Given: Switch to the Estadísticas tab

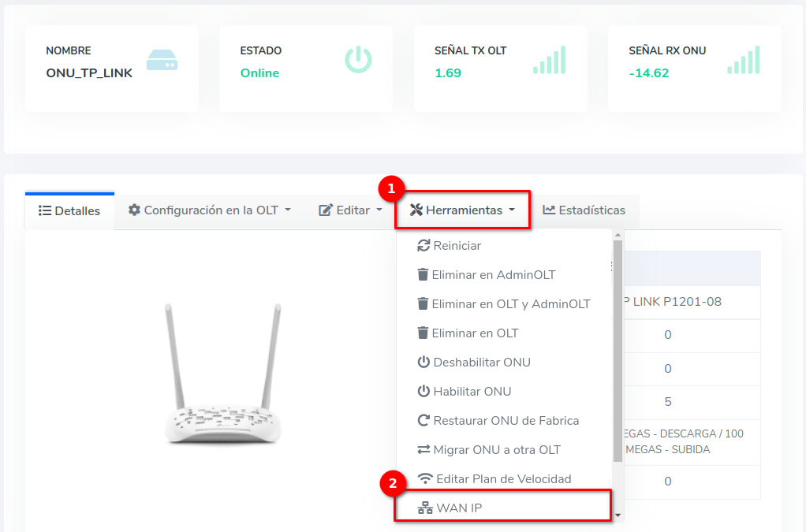Looking at the screenshot, I should 584,210.
